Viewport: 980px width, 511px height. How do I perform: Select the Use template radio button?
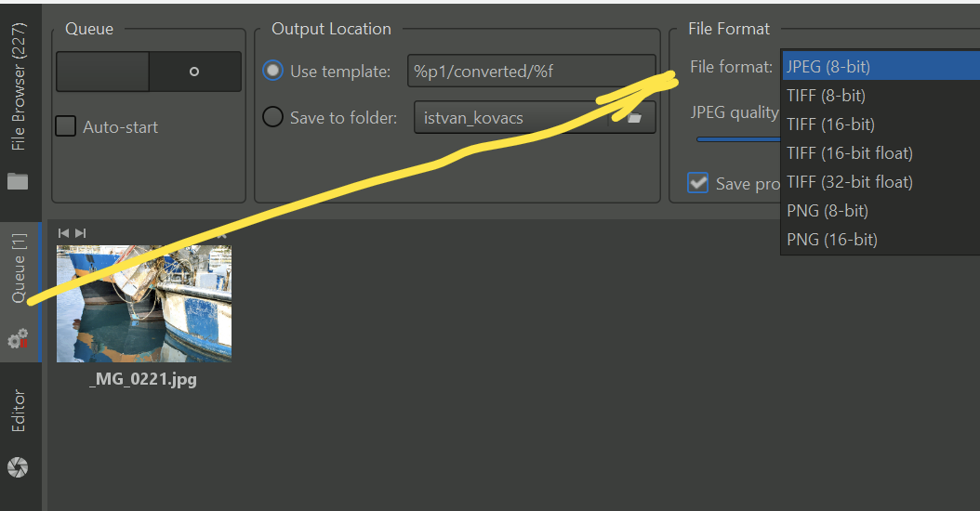(273, 71)
